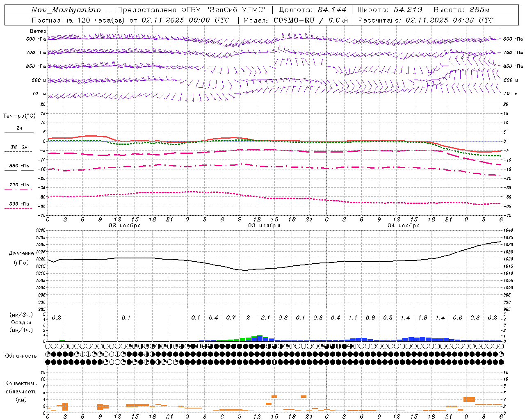This screenshot has width=525, height=420.
Task: Click the red line sample under "2м"
Action: pyautogui.click(x=19, y=133)
